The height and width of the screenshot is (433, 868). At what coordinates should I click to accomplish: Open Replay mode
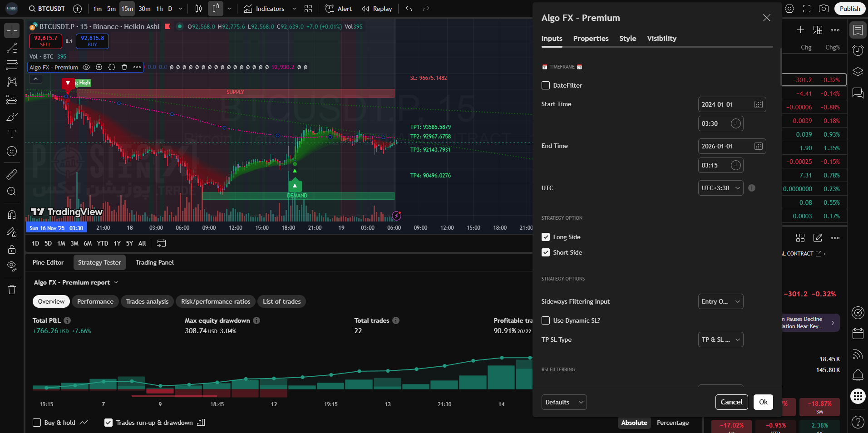point(377,9)
